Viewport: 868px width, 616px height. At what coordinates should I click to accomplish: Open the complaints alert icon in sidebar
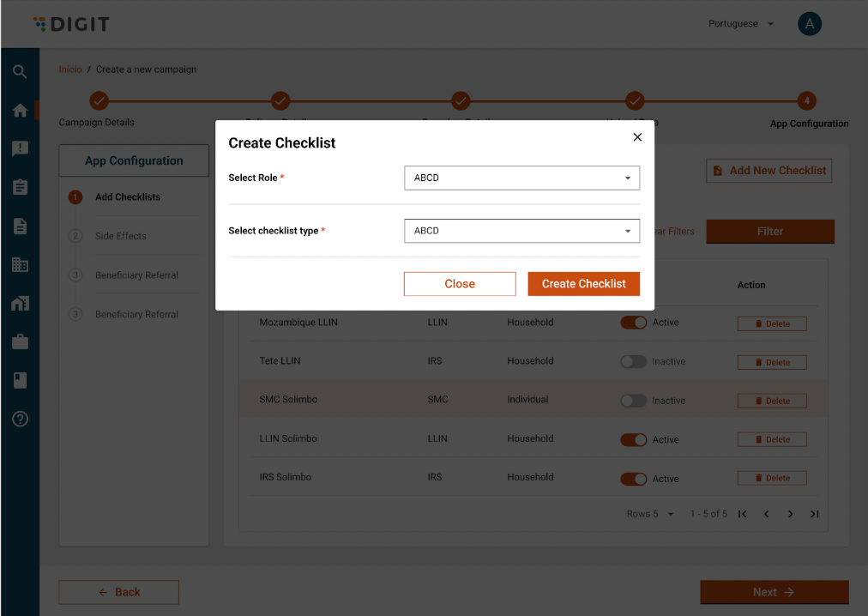(20, 148)
